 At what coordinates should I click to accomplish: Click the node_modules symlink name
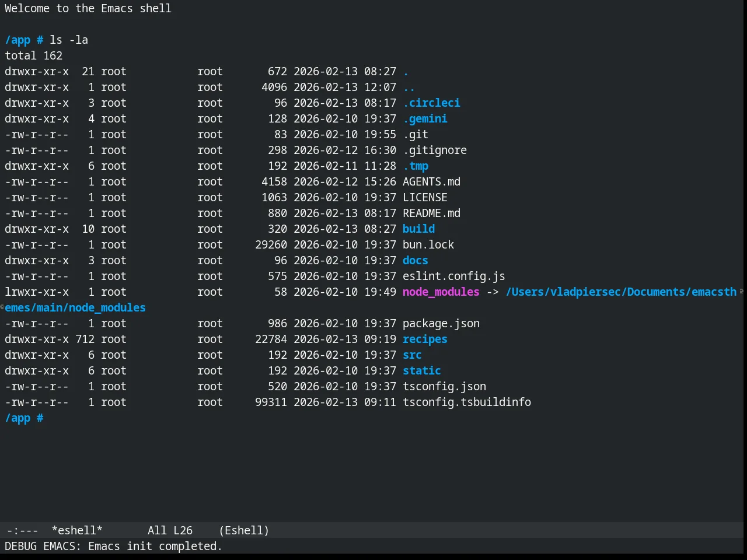[441, 292]
